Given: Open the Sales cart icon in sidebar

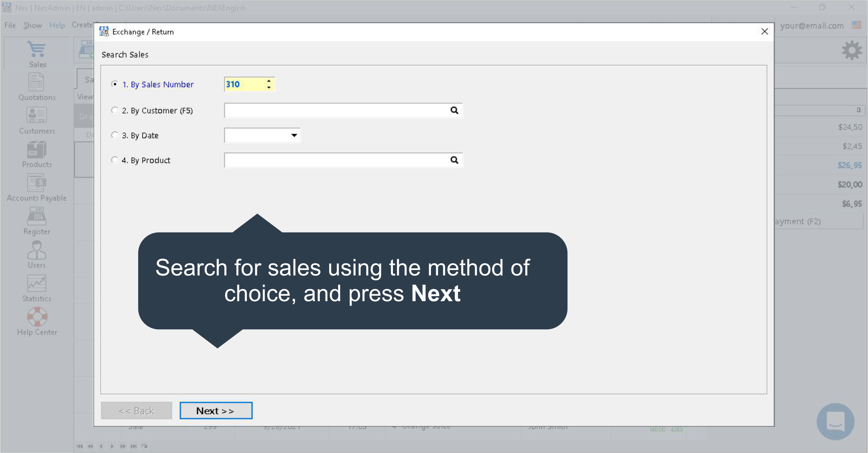Looking at the screenshot, I should coord(37,50).
